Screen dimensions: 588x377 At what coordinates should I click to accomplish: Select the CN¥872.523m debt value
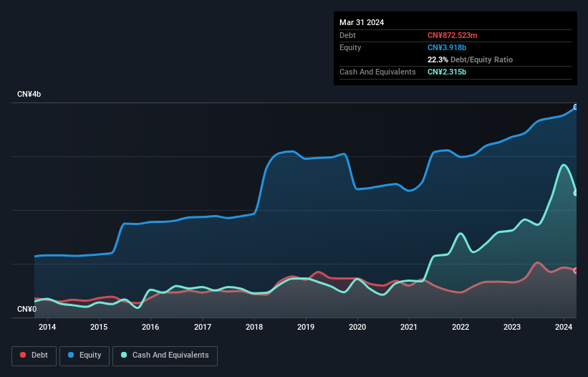click(458, 35)
